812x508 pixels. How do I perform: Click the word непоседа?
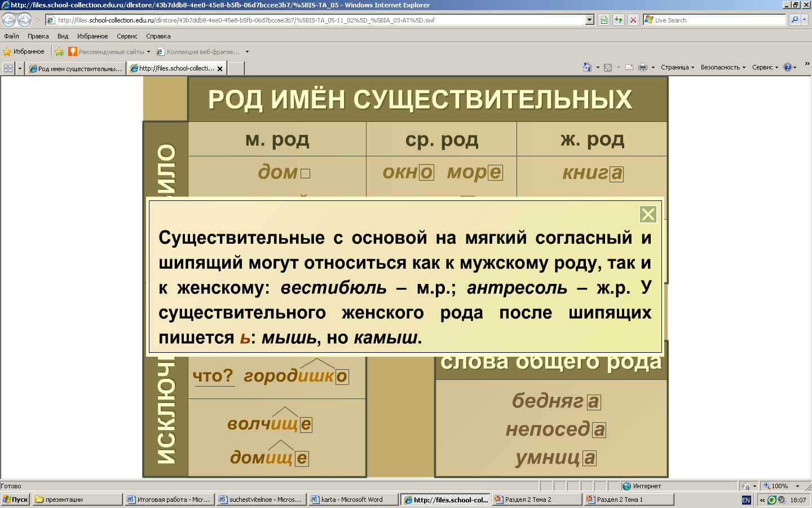click(556, 429)
